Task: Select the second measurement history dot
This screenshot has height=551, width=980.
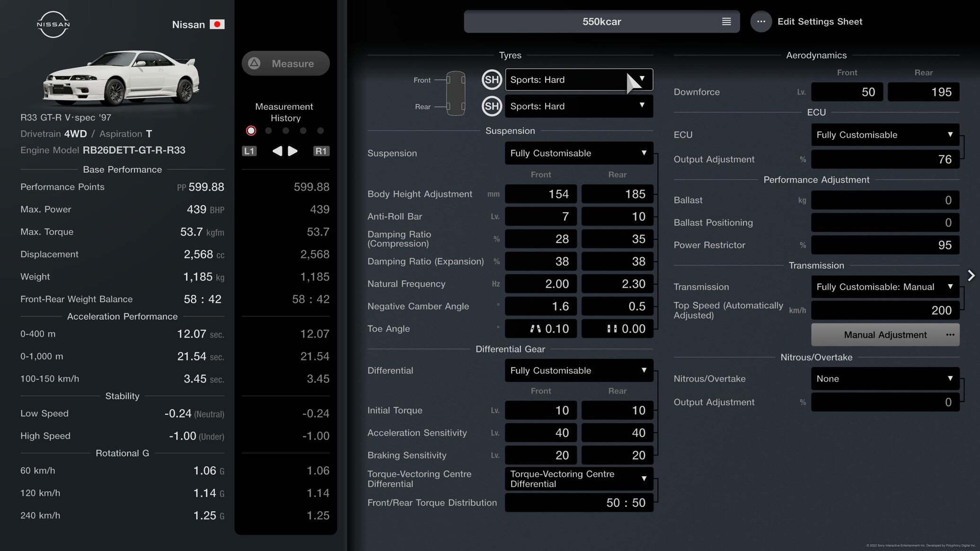Action: pos(269,131)
